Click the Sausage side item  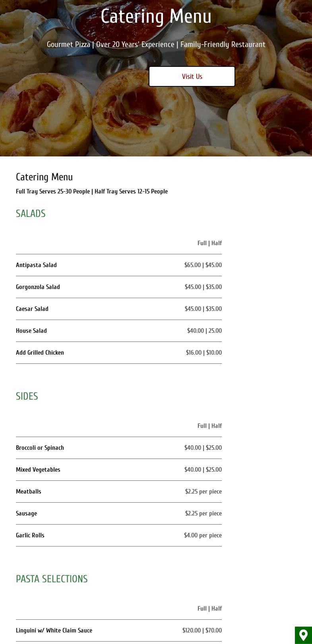(x=26, y=513)
